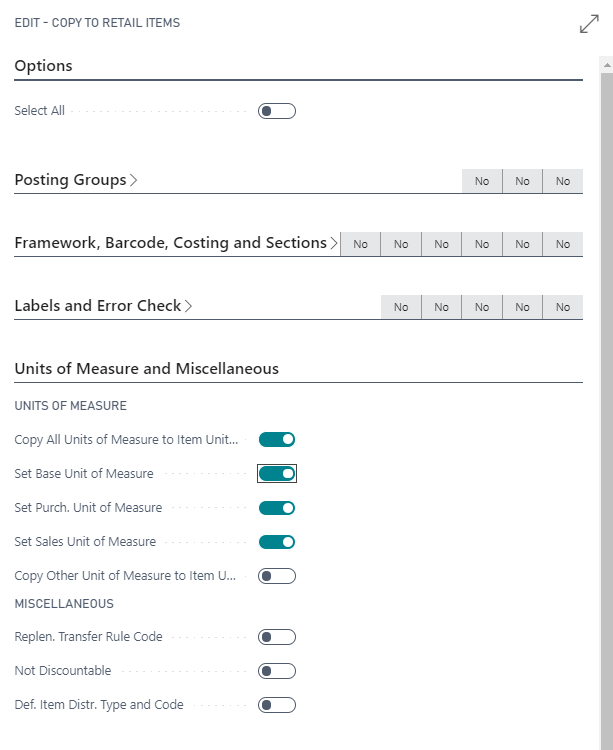Turn off Set Sales Unit of Measure
613x750 pixels.
point(277,542)
